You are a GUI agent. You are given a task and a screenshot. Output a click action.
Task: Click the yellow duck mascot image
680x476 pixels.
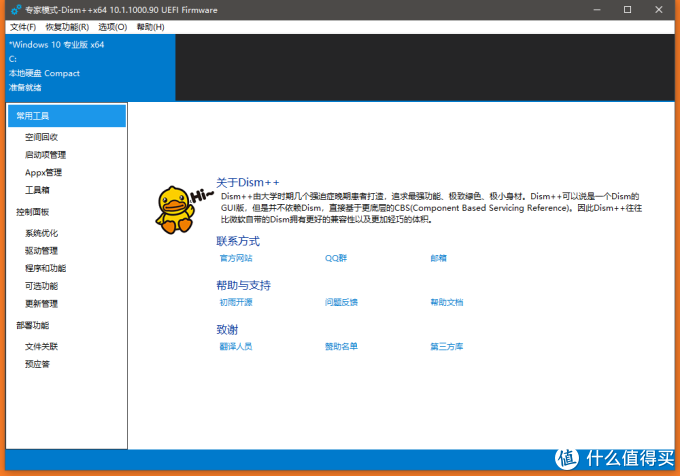(x=176, y=210)
